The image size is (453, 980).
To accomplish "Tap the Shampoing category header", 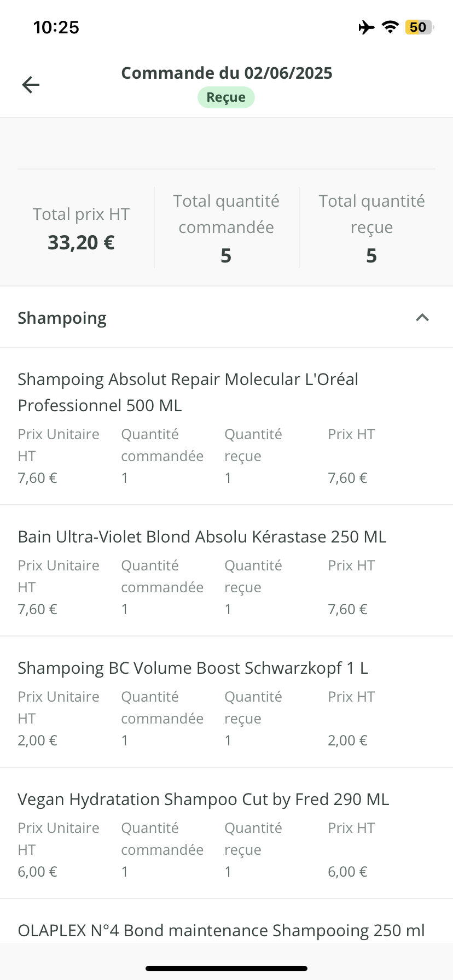I will 62,318.
